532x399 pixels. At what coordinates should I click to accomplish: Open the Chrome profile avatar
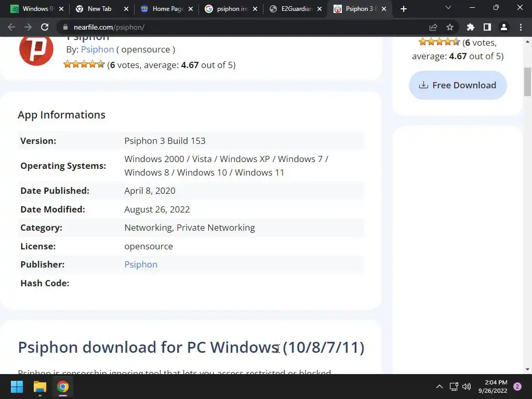(x=504, y=27)
